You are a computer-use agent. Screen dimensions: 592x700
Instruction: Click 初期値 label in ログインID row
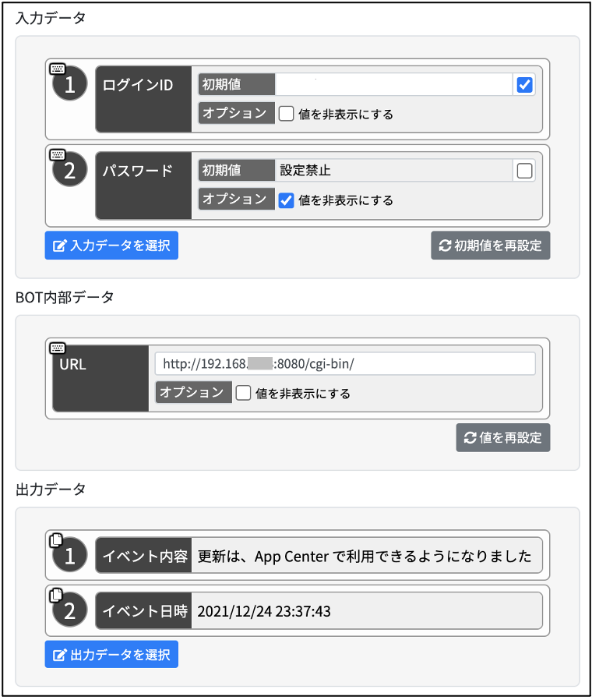[x=237, y=85]
